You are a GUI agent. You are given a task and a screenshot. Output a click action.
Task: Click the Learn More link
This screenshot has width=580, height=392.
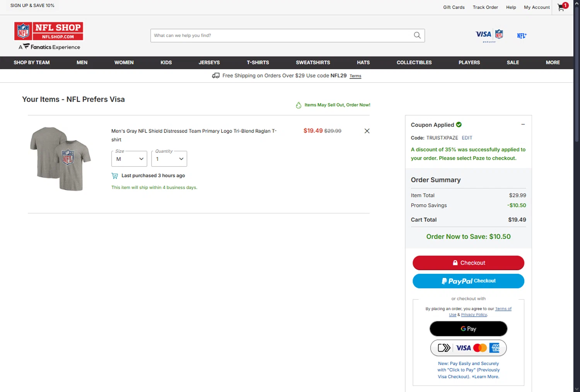486,377
